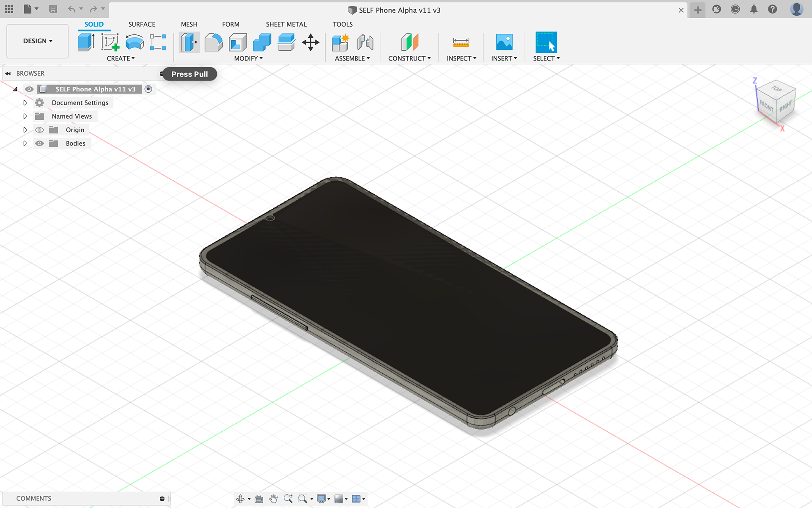Open the user profile avatar
Viewport: 812px width, 508px height.
(796, 9)
